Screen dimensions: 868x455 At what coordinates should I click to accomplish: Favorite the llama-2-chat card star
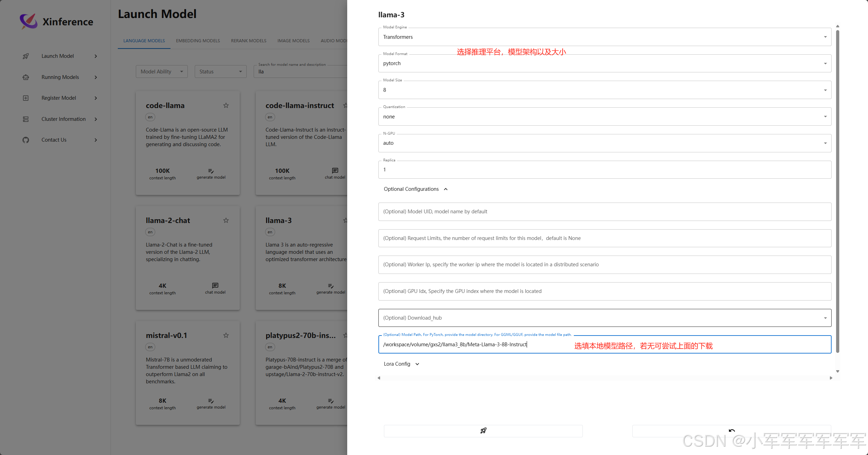[x=226, y=220]
